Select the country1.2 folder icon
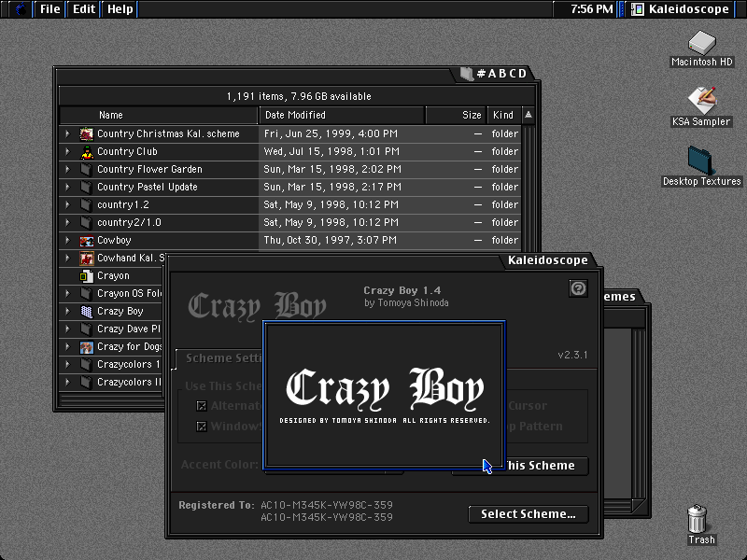This screenshot has height=560, width=747. [x=86, y=204]
